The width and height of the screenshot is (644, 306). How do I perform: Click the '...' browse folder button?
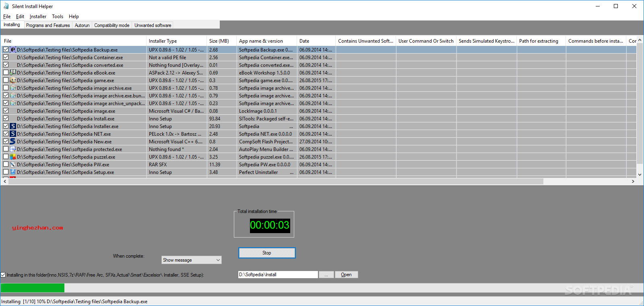click(326, 275)
